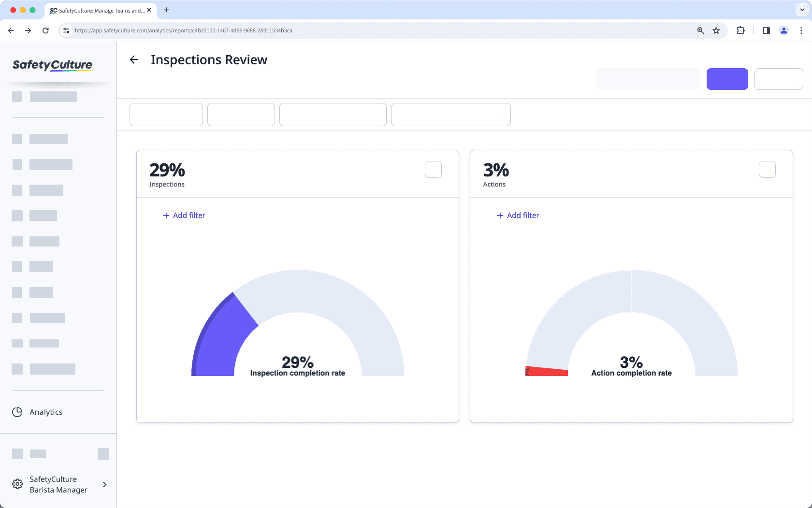This screenshot has height=508, width=812.
Task: Expand the SafetyCulture Barista Manager account chevron
Action: [x=104, y=484]
